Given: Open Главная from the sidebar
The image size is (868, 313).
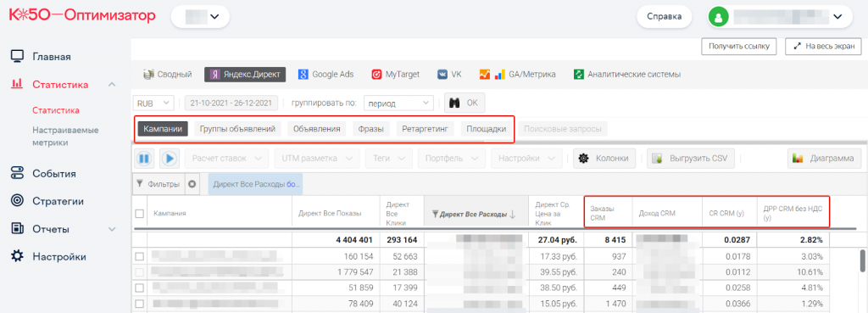Looking at the screenshot, I should [x=52, y=57].
